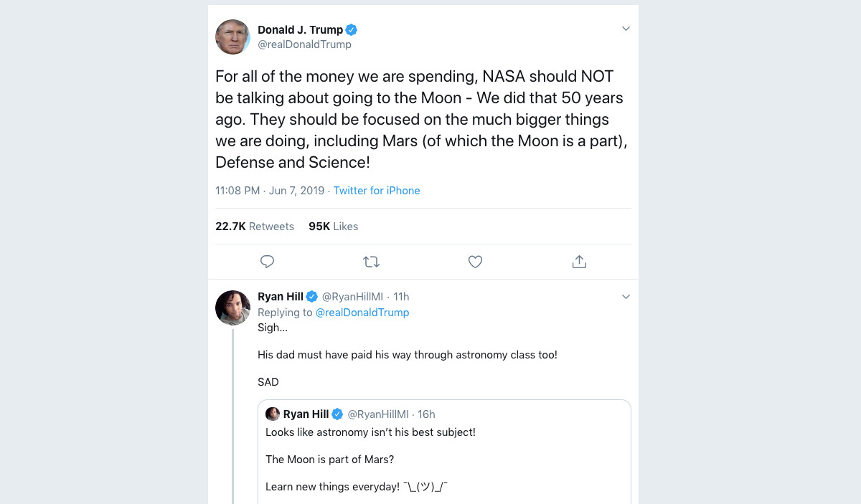The width and height of the screenshot is (861, 504).
Task: Open the Twitter for iPhone source link
Action: pos(377,190)
